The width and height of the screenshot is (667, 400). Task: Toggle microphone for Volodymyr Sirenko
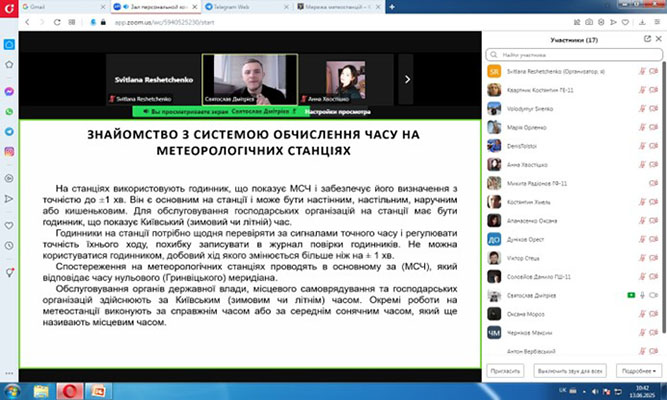point(641,108)
